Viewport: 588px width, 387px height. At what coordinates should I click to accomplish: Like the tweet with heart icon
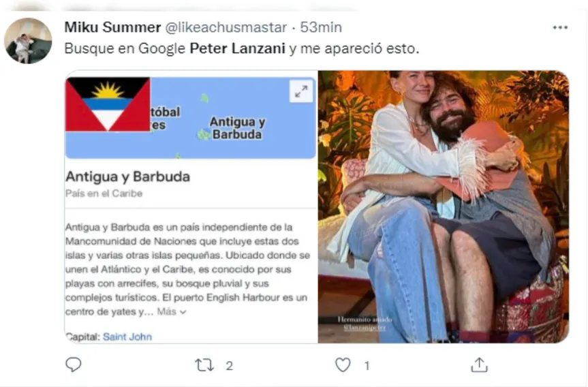(343, 365)
